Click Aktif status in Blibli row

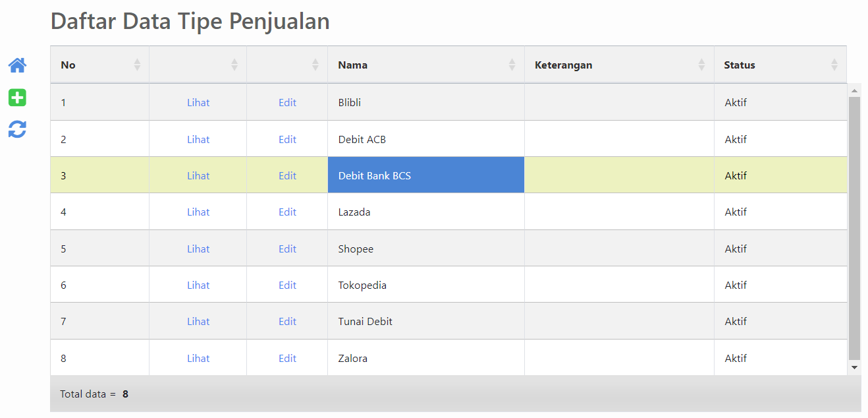pyautogui.click(x=736, y=102)
